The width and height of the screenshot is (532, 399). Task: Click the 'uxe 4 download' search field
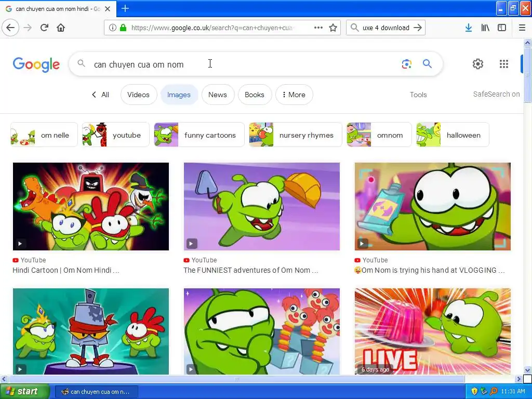point(385,28)
